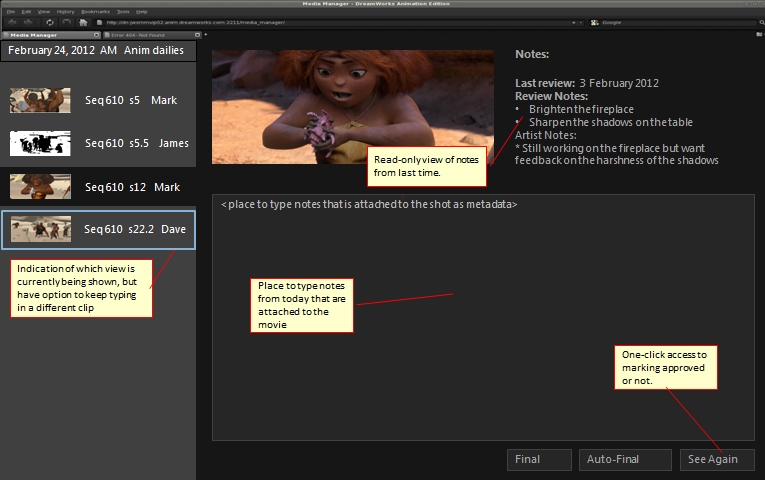This screenshot has height=480, width=765.
Task: Mark the shot as Final
Action: [x=539, y=460]
